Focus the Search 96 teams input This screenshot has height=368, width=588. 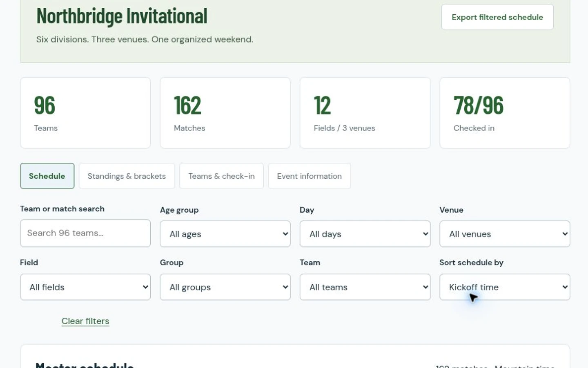(85, 233)
